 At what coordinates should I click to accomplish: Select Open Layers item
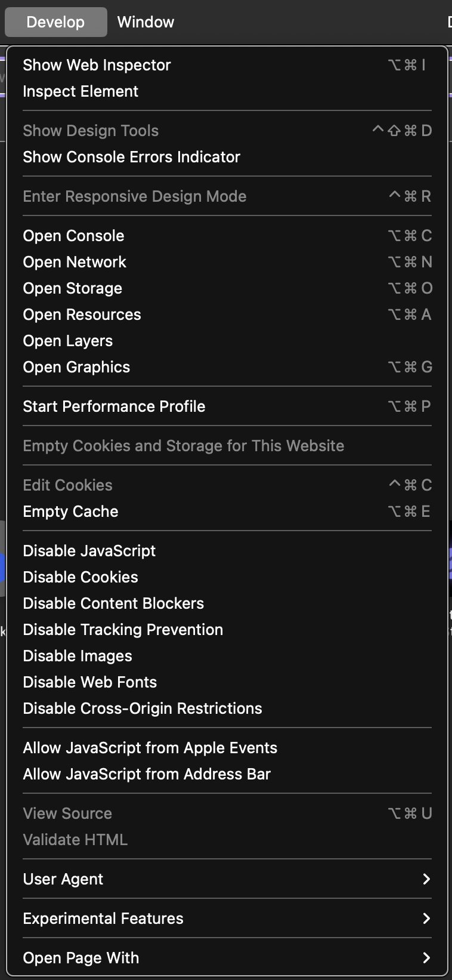(x=67, y=341)
